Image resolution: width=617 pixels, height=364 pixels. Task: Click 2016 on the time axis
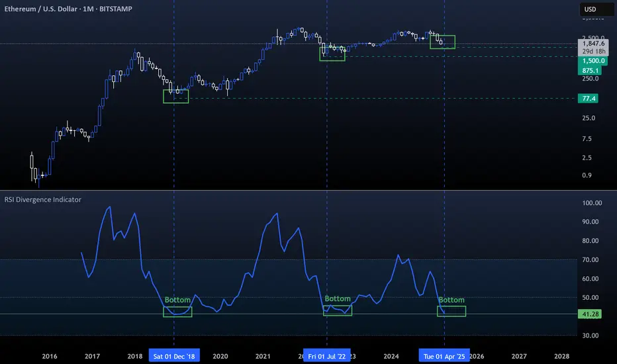click(50, 356)
